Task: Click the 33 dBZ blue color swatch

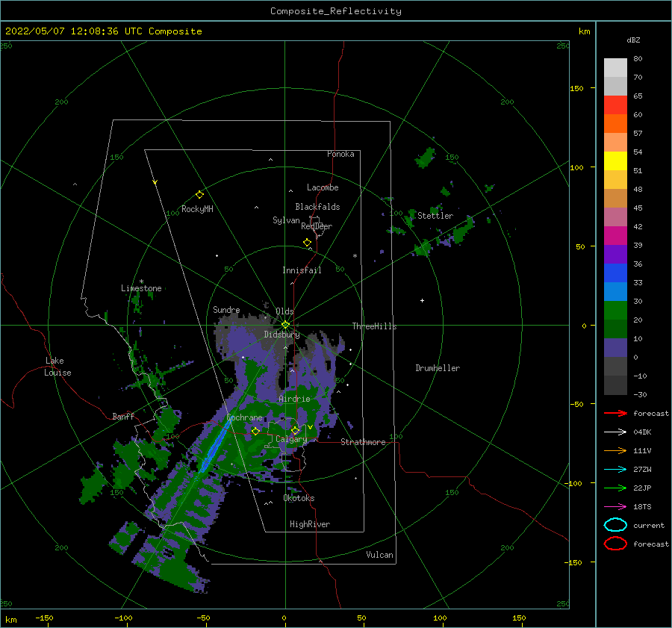Action: pyautogui.click(x=615, y=291)
